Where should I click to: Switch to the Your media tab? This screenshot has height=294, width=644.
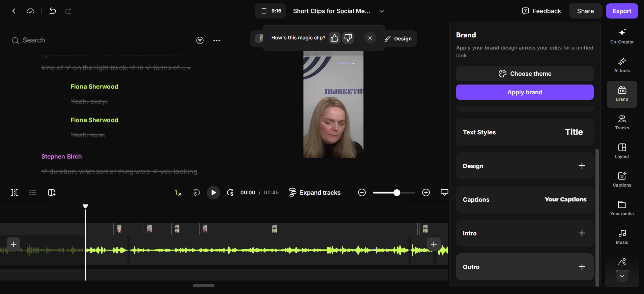pyautogui.click(x=622, y=208)
